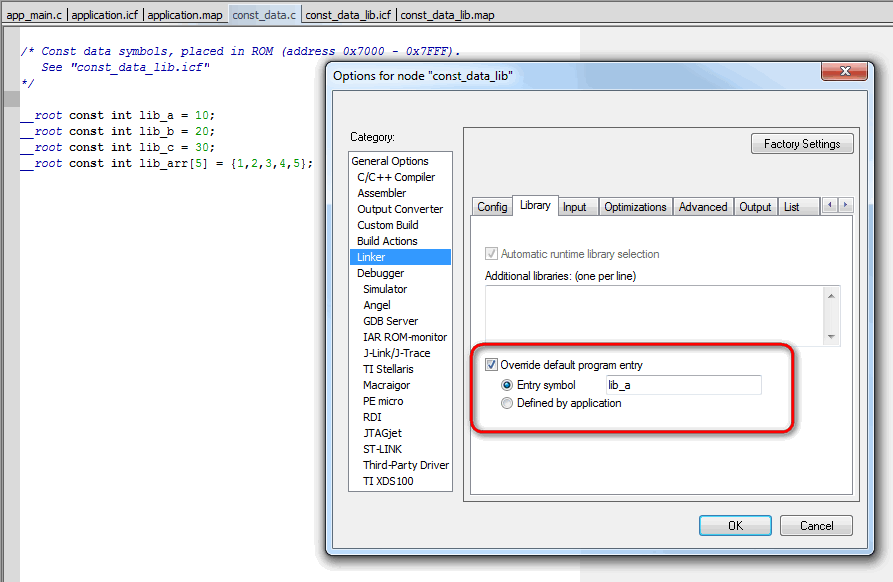The image size is (893, 582).
Task: Choose Defined by application option
Action: click(507, 403)
